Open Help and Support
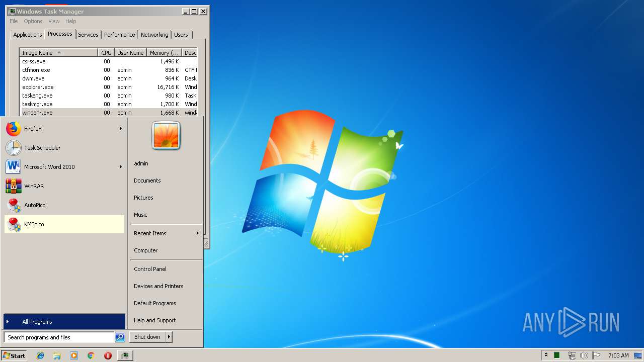Image resolution: width=644 pixels, height=362 pixels. [x=155, y=320]
